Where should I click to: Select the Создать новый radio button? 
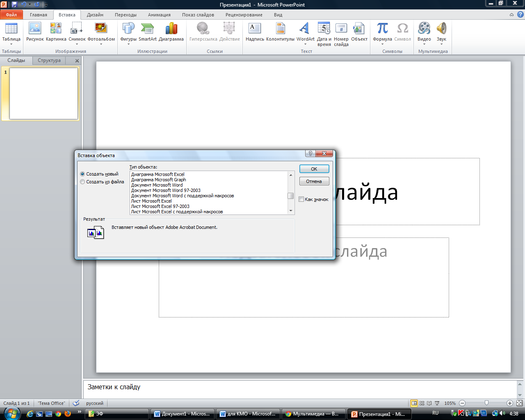tap(82, 174)
